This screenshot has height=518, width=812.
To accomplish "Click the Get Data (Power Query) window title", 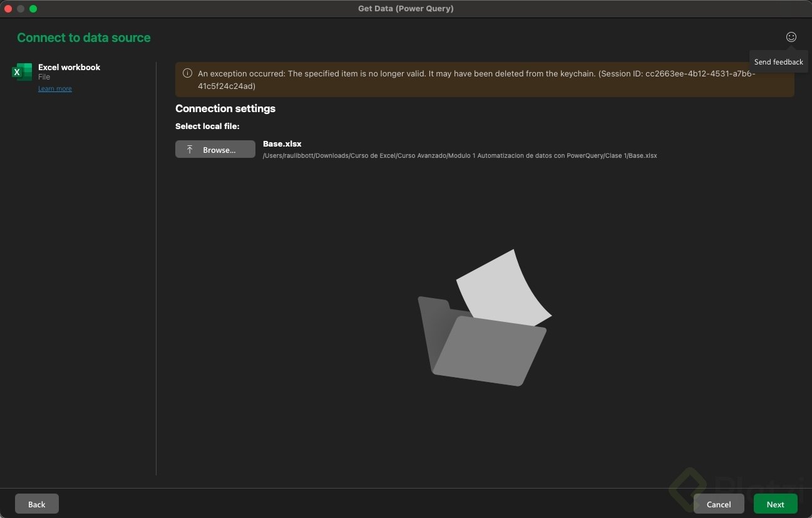I will point(406,9).
